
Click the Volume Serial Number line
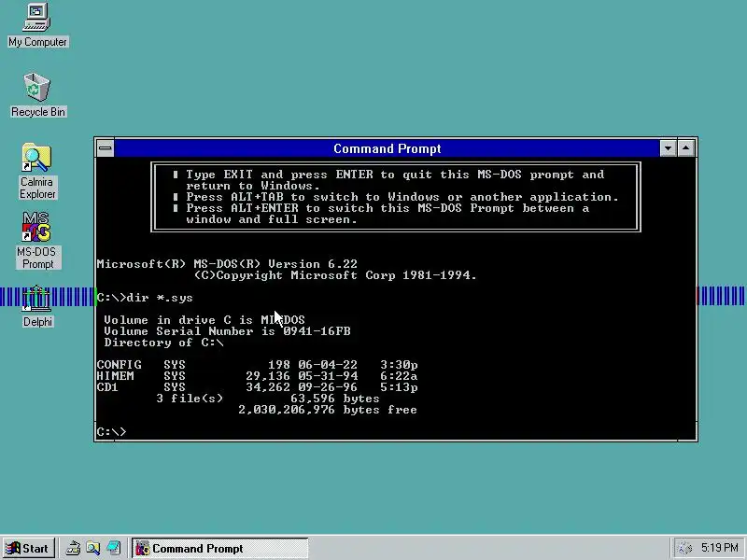[x=227, y=331]
